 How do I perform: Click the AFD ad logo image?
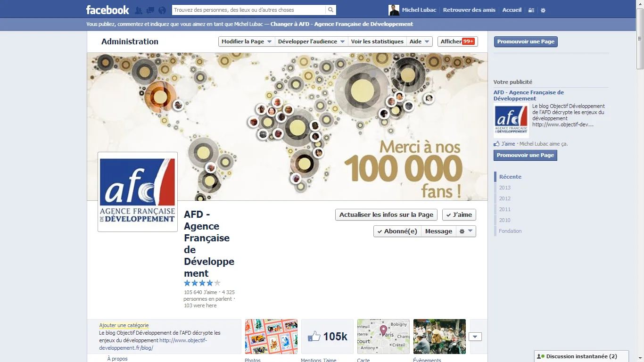pos(512,121)
